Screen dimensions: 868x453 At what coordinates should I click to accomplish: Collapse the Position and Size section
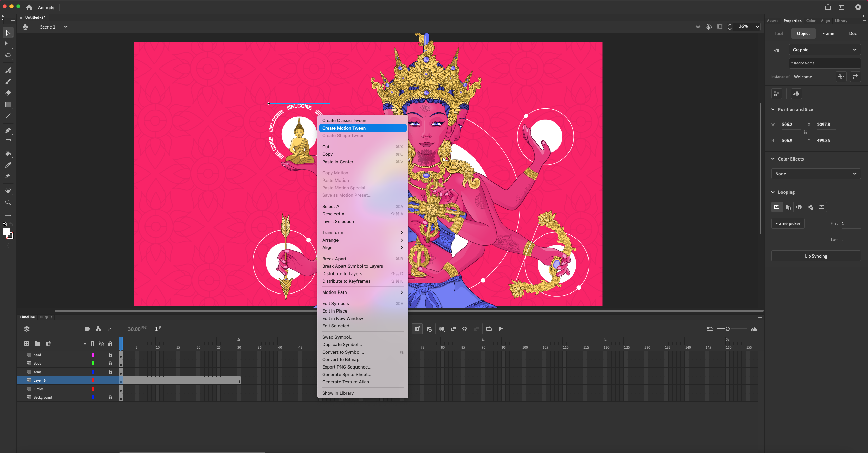point(773,109)
